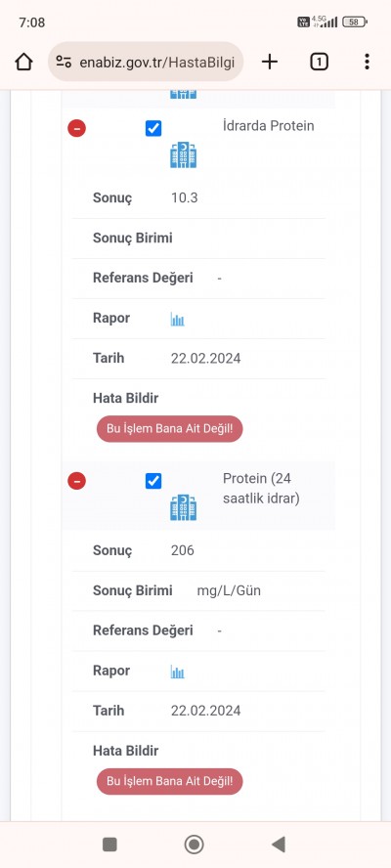391x868 pixels.
Task: Open Rapor chart icon for Protein 24 saatlik idrar
Action: pyautogui.click(x=177, y=672)
